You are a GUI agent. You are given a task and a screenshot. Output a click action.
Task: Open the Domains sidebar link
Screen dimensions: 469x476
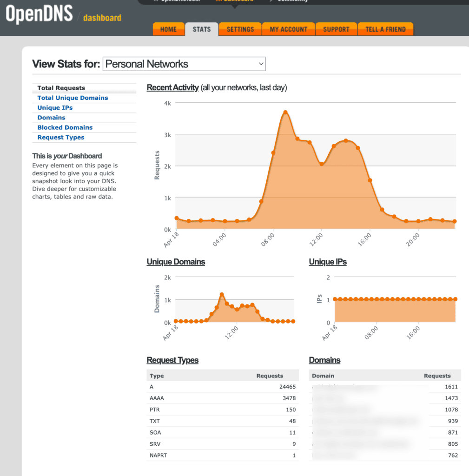(51, 118)
